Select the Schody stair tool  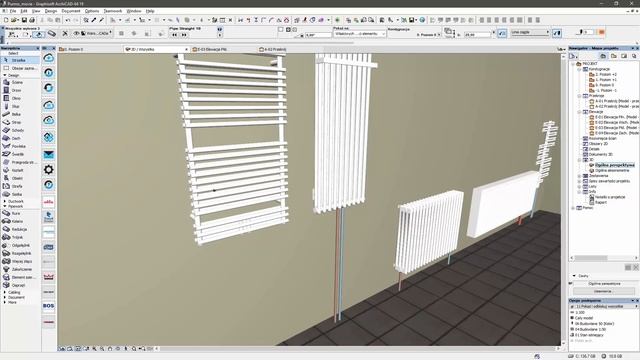[20, 130]
